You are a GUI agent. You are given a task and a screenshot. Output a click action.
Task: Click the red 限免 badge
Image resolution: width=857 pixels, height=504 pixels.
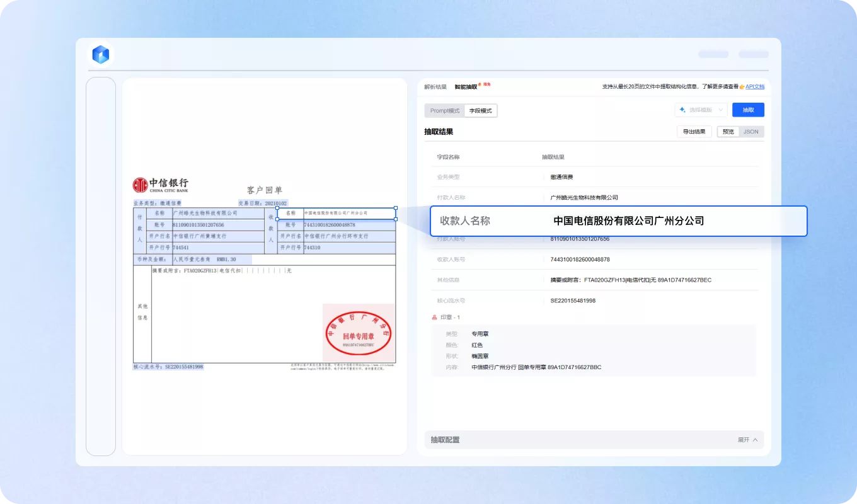click(x=487, y=84)
